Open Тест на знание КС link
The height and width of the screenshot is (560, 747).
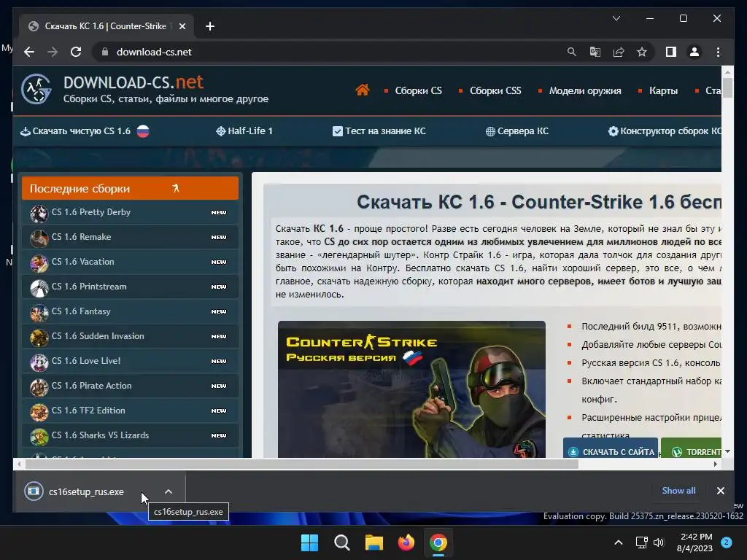[379, 131]
